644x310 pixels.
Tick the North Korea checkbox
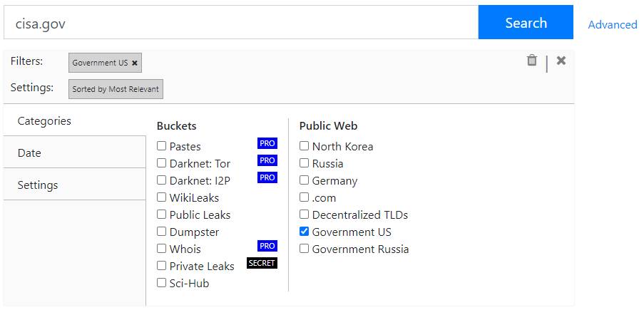pos(305,146)
